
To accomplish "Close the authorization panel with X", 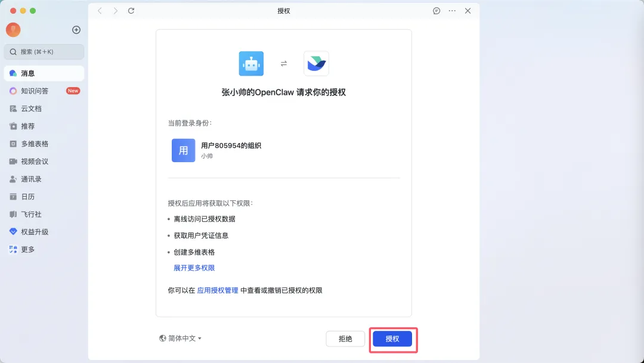I will point(468,11).
